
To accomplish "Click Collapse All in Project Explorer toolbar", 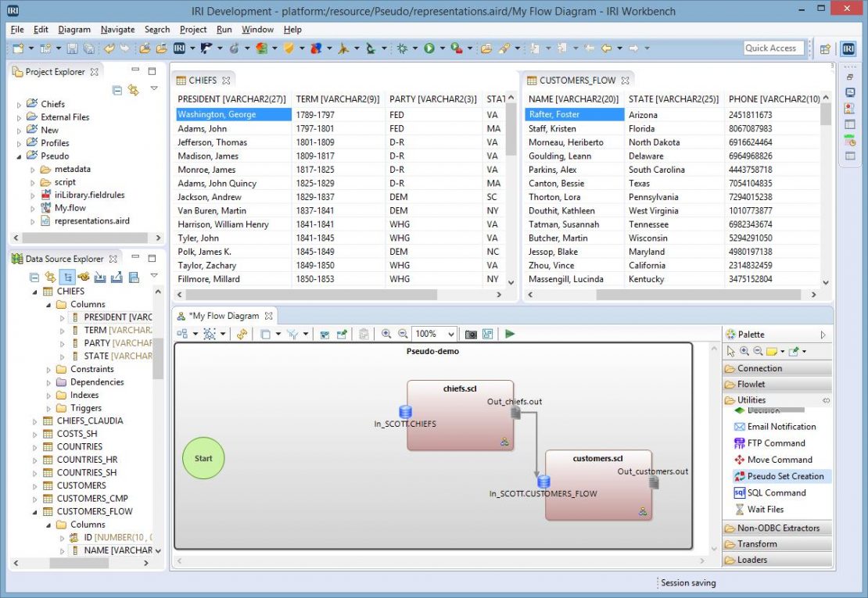I will 117,90.
